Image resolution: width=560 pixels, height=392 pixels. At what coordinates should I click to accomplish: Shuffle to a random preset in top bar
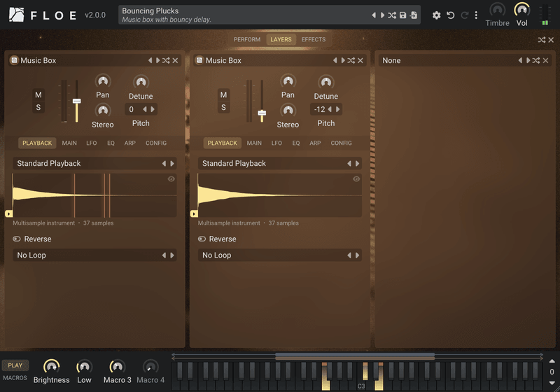click(392, 15)
